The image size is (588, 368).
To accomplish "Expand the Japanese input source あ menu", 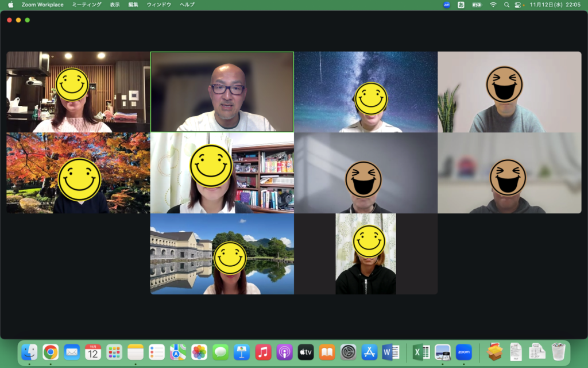I will pos(461,5).
